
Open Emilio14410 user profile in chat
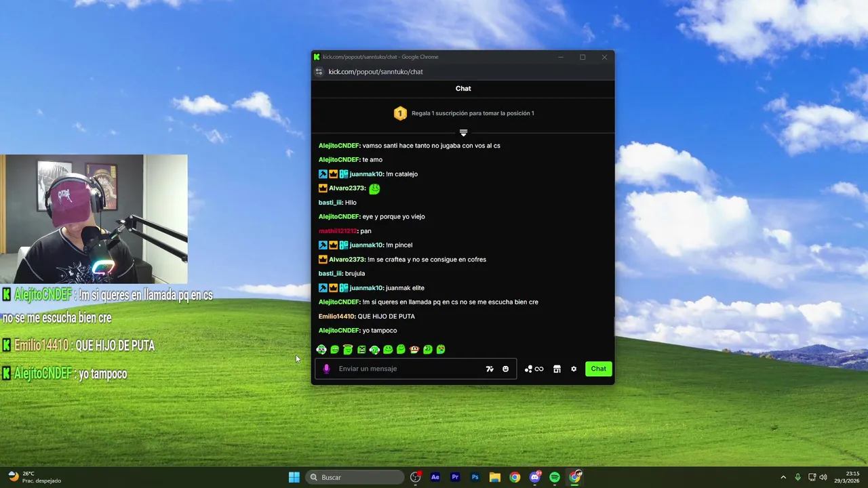(337, 317)
